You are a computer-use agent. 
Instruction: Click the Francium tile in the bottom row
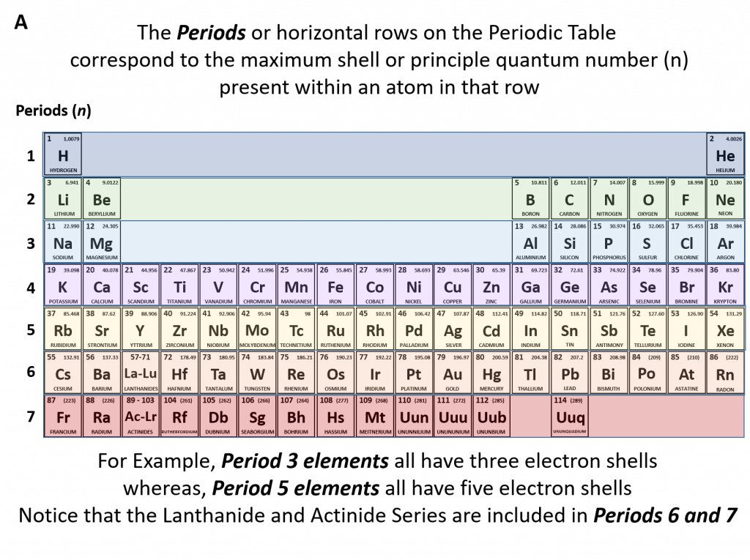coord(62,417)
